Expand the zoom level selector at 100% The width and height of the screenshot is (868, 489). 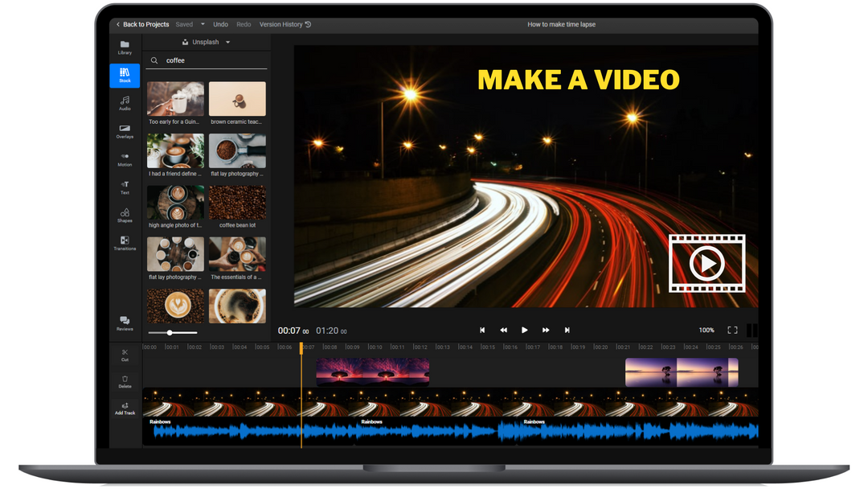pos(706,330)
